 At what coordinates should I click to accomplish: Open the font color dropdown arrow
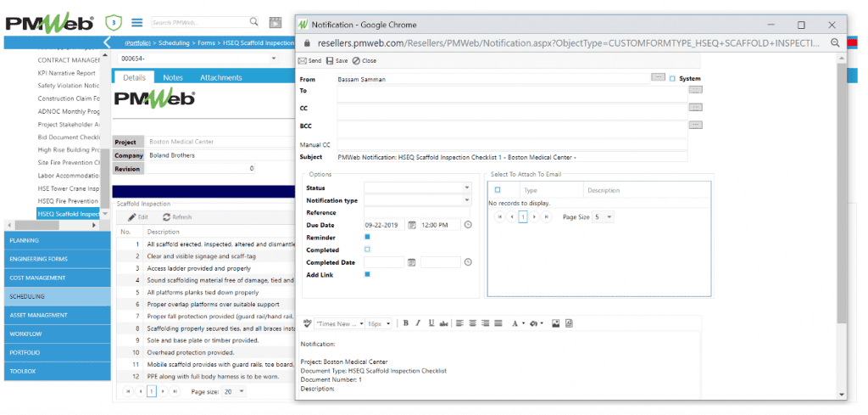[x=522, y=323]
